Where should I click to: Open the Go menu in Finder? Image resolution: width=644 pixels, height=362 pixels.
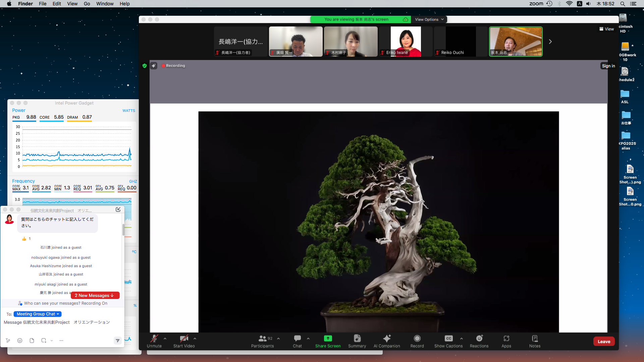tap(87, 4)
